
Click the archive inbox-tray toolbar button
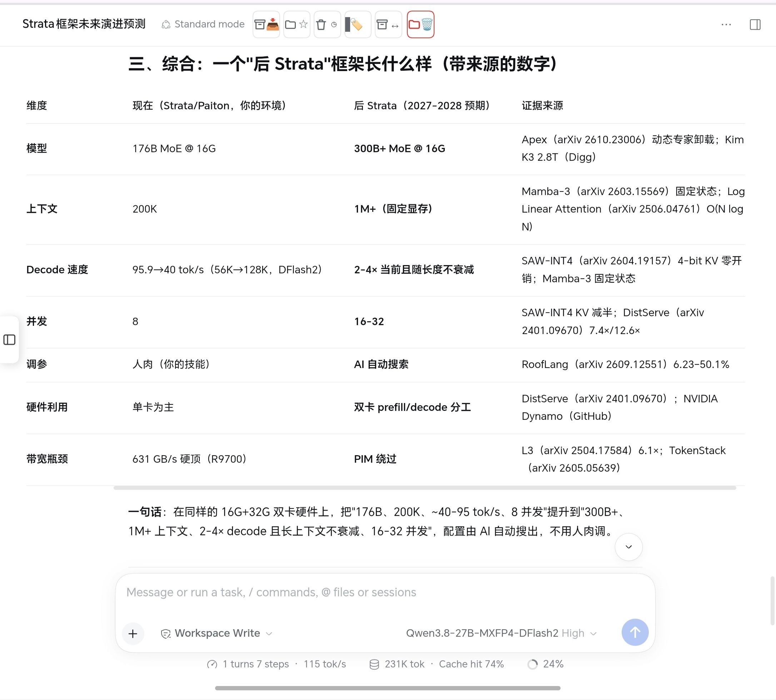(x=266, y=25)
